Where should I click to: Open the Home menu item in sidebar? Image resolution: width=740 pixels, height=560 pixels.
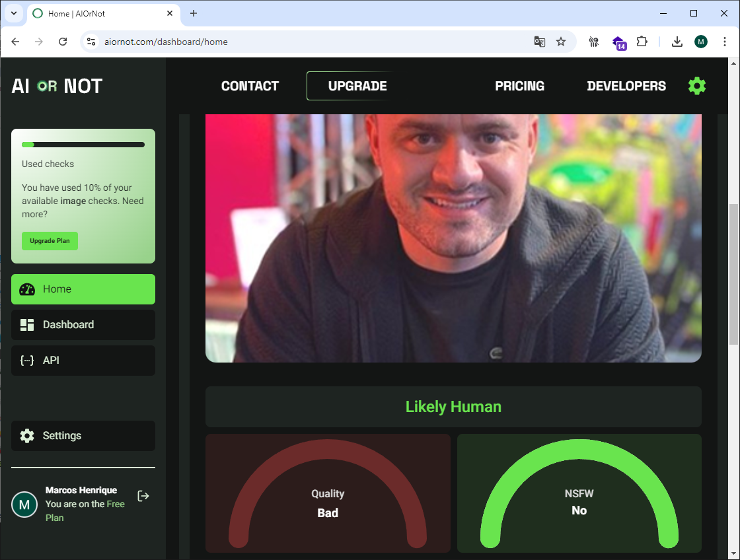pos(83,289)
